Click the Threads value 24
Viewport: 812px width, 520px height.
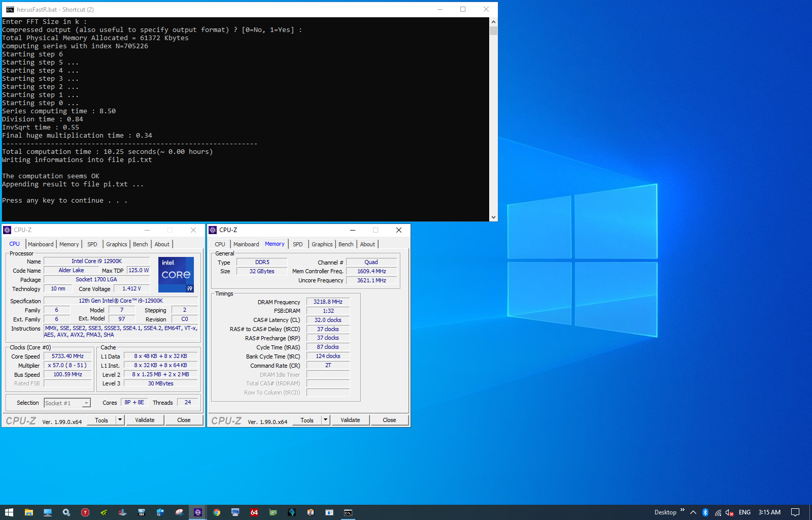(x=188, y=403)
